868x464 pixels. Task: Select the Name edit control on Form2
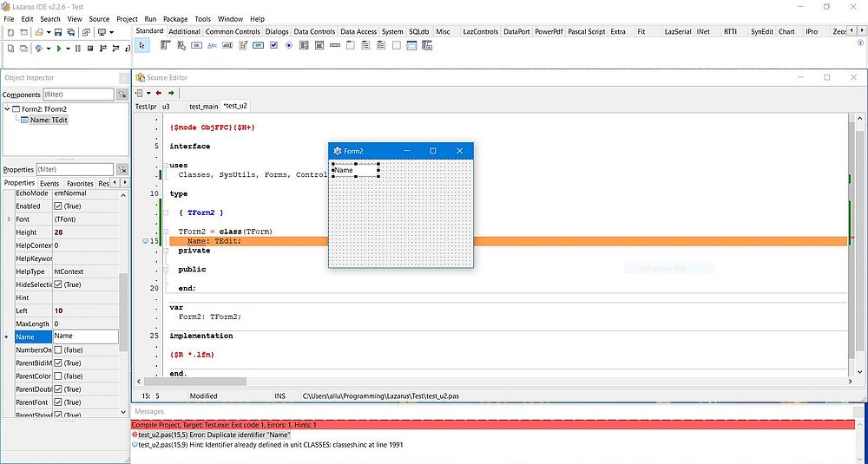coord(355,170)
